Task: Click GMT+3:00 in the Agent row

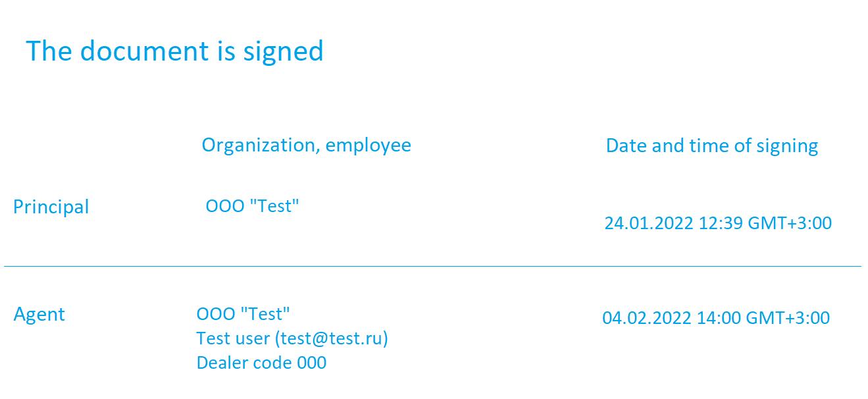Action: pos(788,318)
